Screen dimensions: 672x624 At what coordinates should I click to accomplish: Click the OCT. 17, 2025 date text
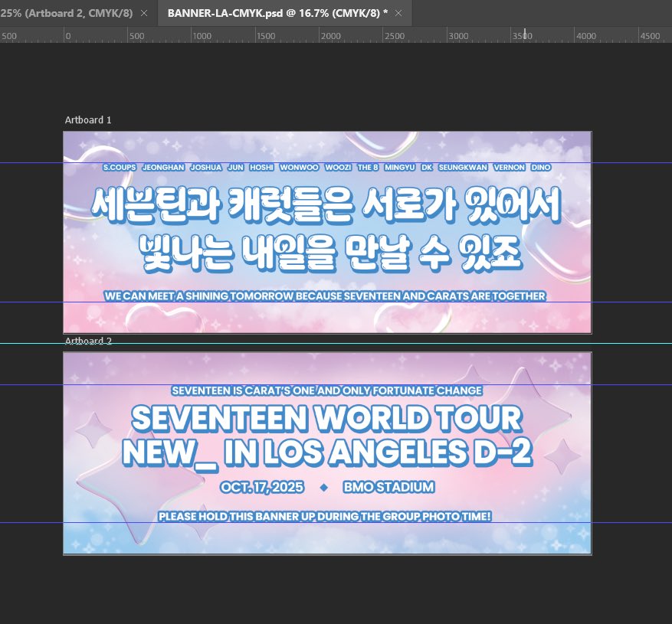pyautogui.click(x=262, y=487)
